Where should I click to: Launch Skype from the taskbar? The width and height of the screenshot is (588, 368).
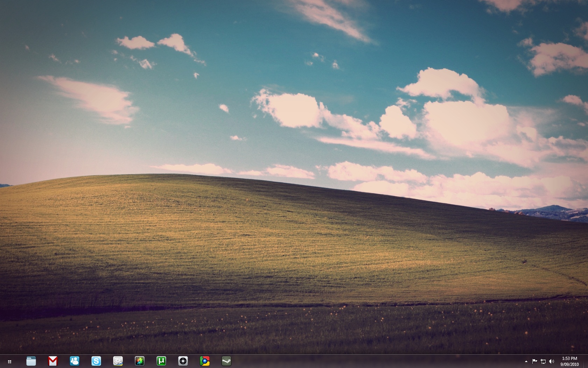coord(96,361)
